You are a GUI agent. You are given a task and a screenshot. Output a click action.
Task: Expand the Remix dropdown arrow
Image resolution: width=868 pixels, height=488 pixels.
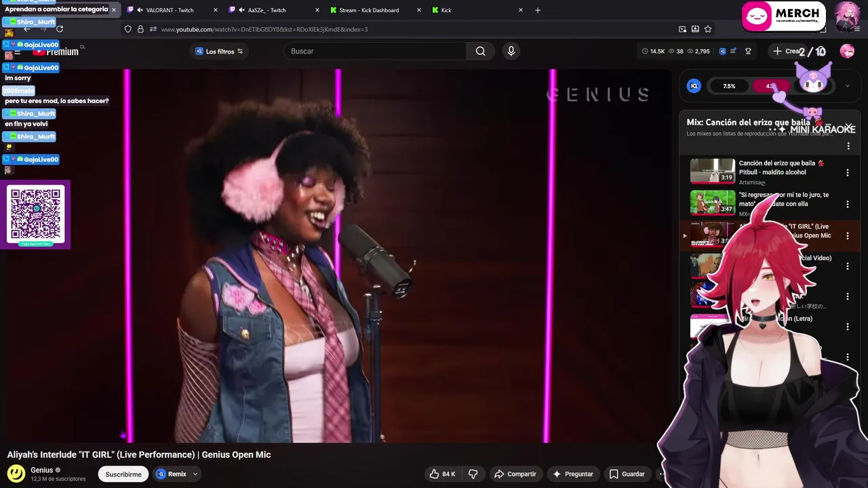tap(195, 474)
